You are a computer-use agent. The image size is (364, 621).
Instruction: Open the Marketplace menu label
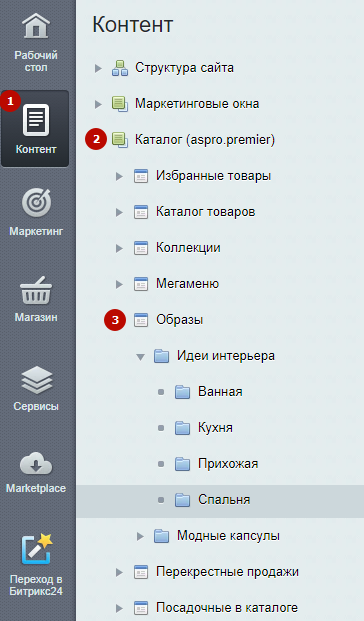(36, 488)
